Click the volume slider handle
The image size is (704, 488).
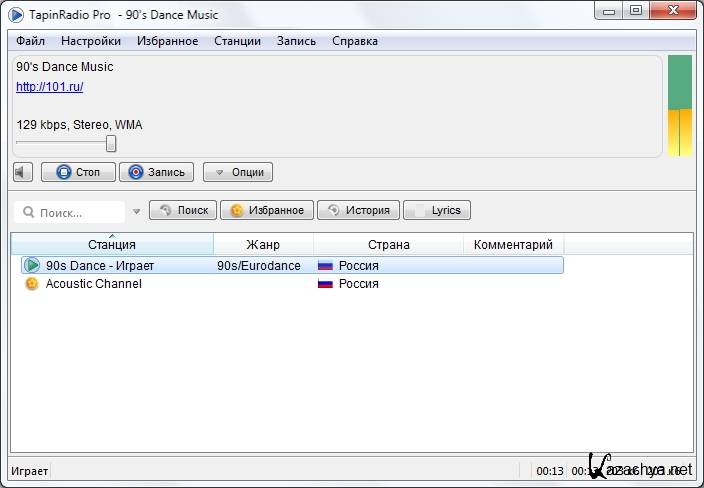click(x=111, y=143)
